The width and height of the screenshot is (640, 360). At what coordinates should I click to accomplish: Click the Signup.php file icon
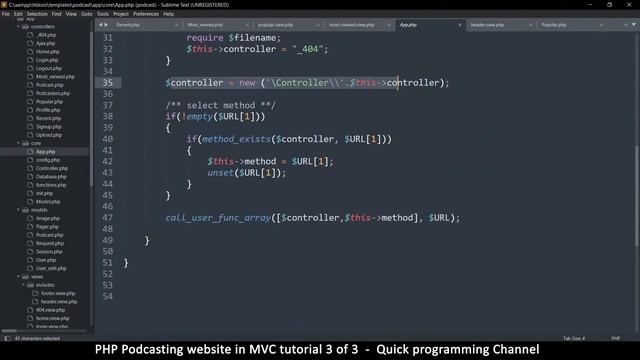pos(30,127)
